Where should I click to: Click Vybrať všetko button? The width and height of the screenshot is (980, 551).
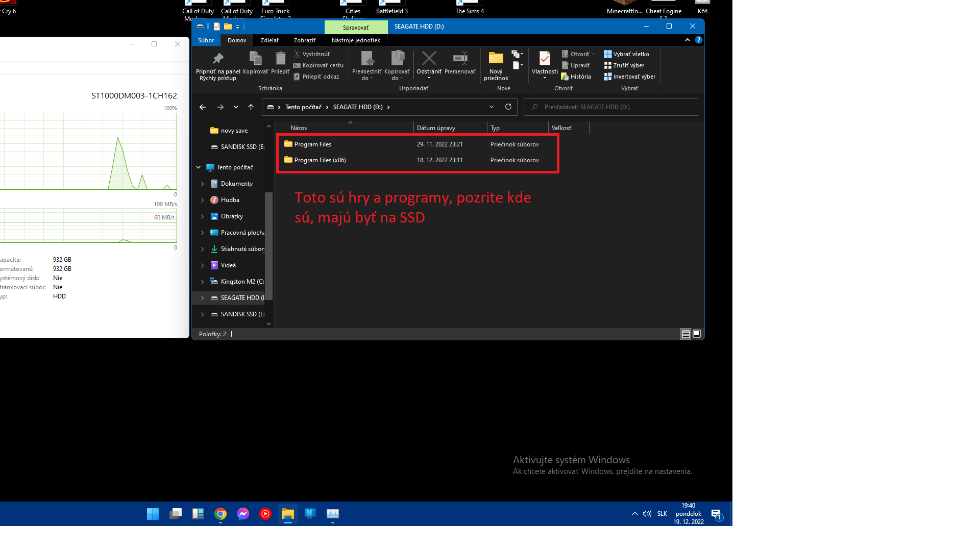[x=627, y=54]
